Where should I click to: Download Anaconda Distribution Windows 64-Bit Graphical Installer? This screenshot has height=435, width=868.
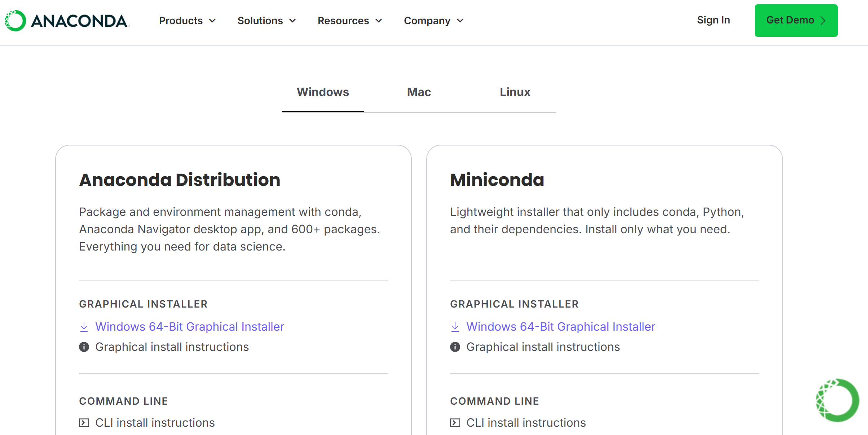(x=190, y=327)
